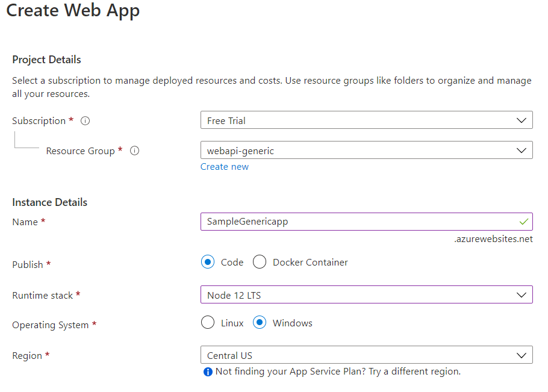Click the Operating System field label
Viewport: 548px width, 392px height.
pyautogui.click(x=51, y=325)
